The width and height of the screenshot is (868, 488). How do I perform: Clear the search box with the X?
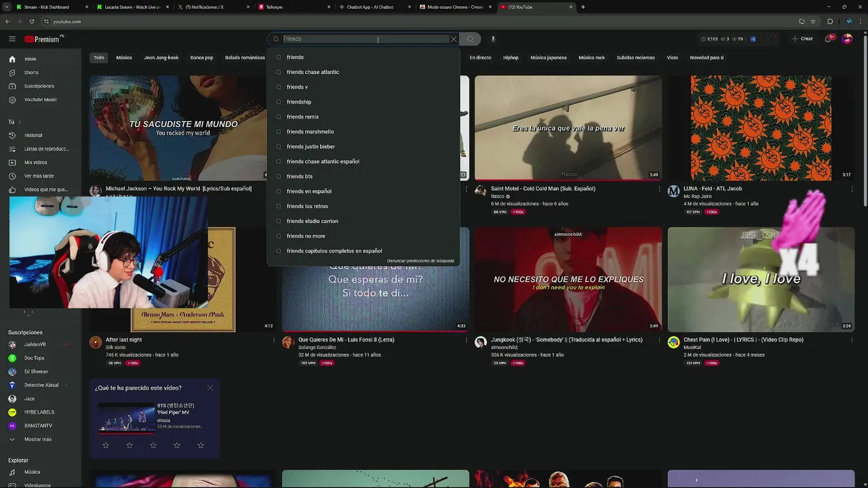point(454,39)
